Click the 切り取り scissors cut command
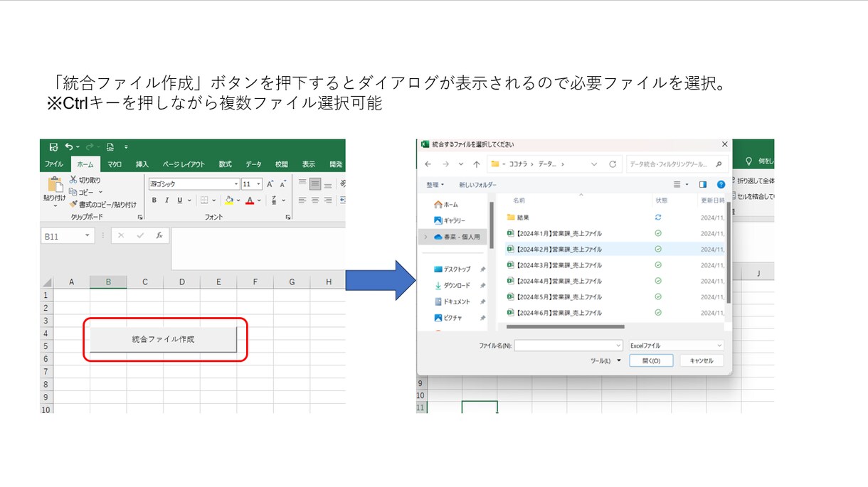 (85, 180)
